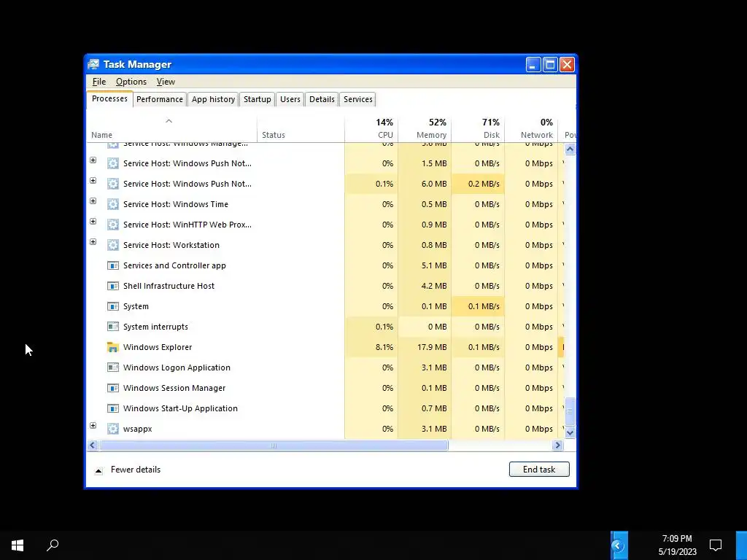Click the horizontal scrollbar left arrow

click(93, 446)
